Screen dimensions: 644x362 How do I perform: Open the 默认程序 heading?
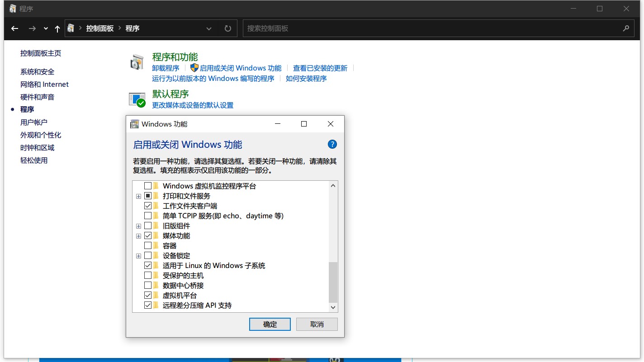pos(170,94)
